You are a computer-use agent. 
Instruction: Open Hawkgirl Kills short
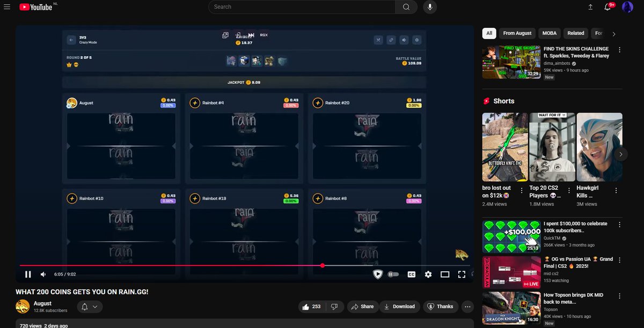click(x=599, y=147)
